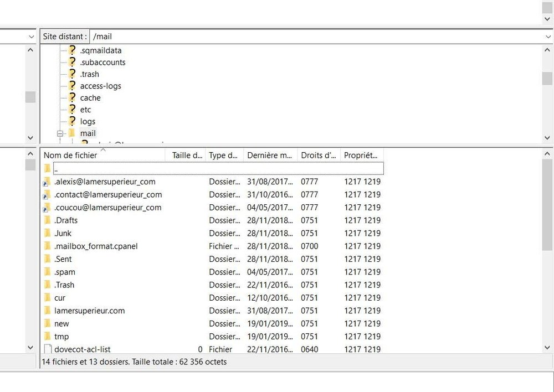The width and height of the screenshot is (554, 392).
Task: Sort by Droits d'accès column header
Action: (319, 155)
